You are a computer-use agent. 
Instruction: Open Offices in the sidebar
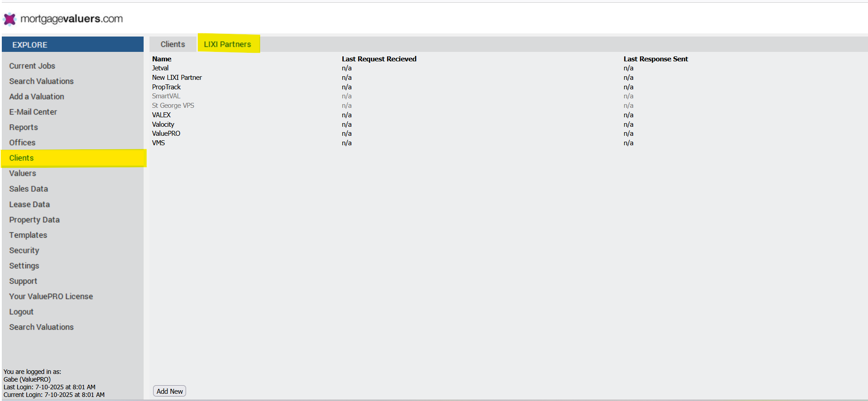point(22,143)
